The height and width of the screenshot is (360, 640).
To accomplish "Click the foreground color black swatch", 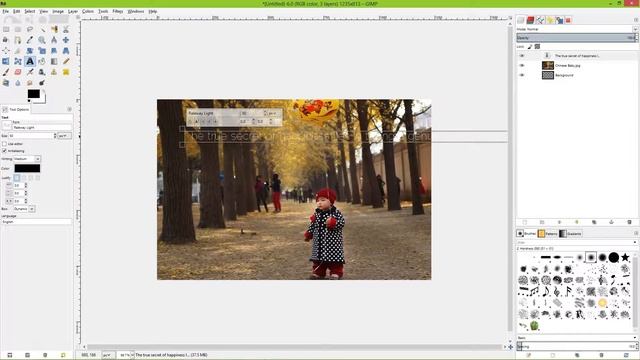I will click(x=33, y=94).
